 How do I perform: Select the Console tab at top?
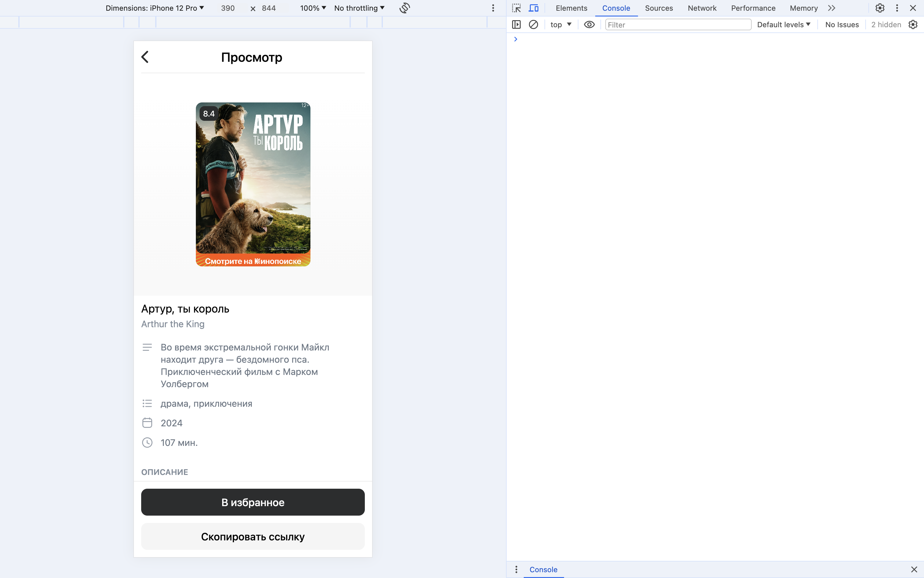(616, 8)
